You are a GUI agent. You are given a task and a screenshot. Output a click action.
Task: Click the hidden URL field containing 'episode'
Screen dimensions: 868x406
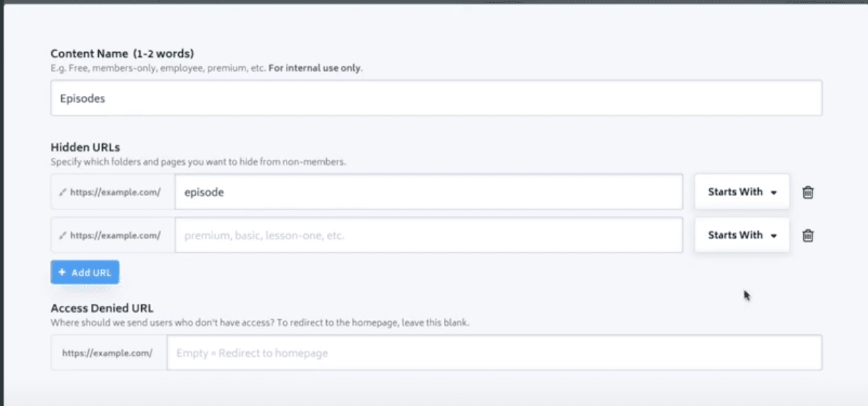[428, 192]
